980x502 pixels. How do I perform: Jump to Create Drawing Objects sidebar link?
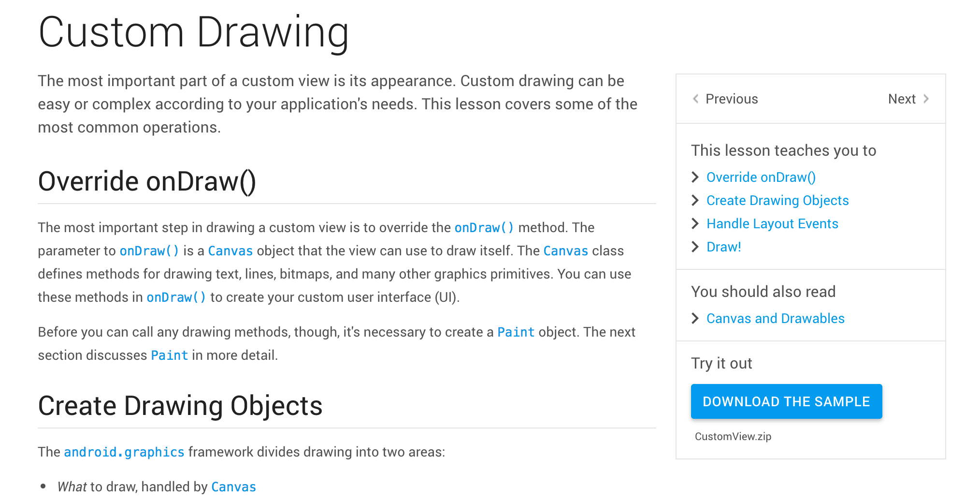click(778, 201)
